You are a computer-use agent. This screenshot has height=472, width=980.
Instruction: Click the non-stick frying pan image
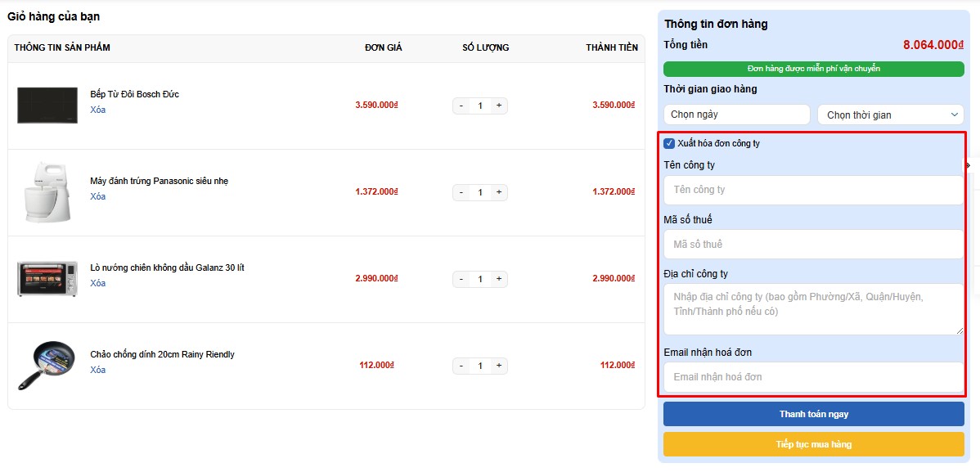click(x=46, y=366)
